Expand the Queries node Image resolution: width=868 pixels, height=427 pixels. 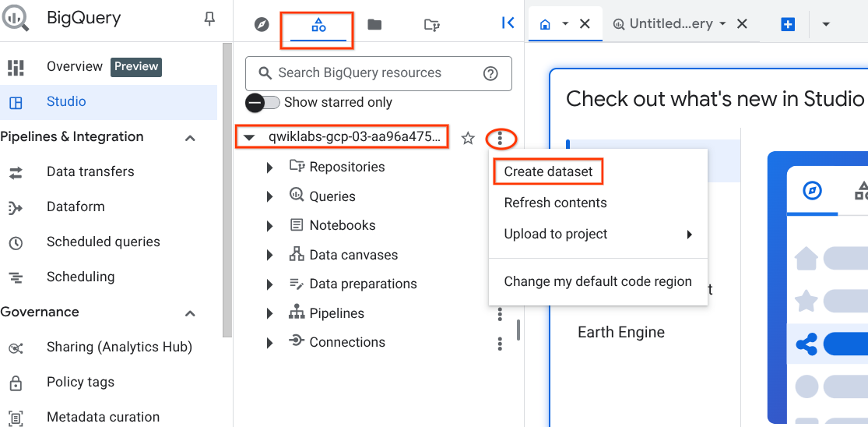pyautogui.click(x=269, y=196)
